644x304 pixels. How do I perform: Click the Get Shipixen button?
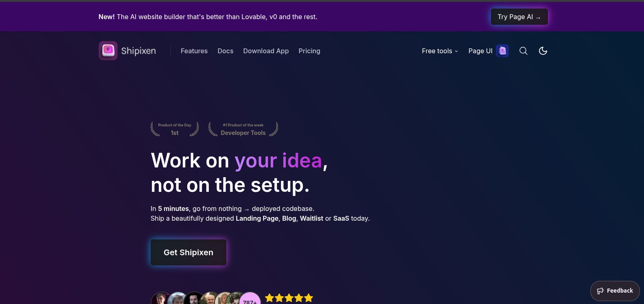tap(188, 252)
